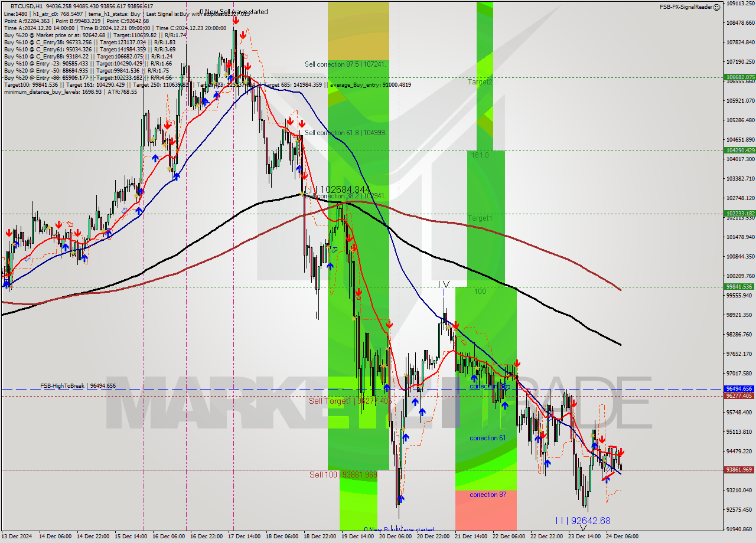Viewport: 756px width, 543px height.
Task: Click the correction 61 label
Action: [487, 438]
